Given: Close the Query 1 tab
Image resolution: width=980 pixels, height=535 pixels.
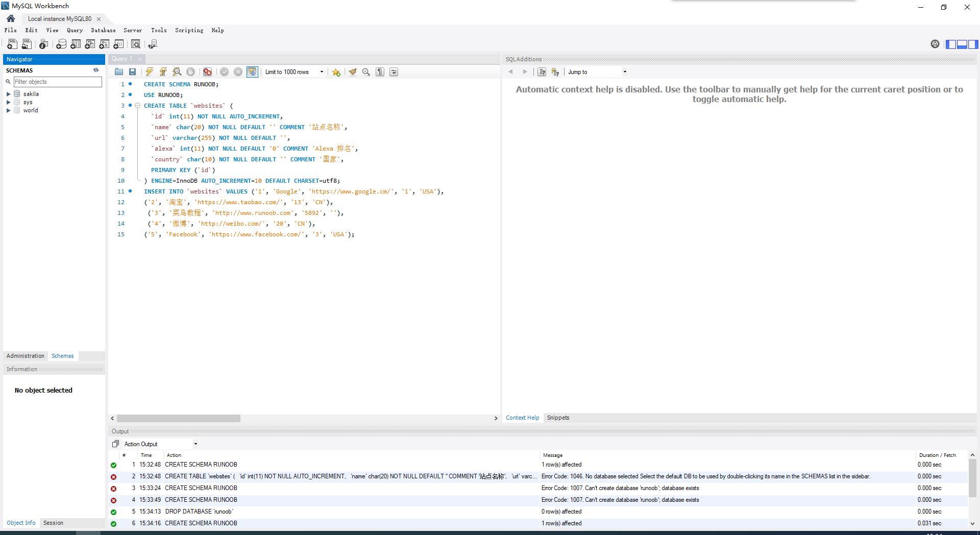Looking at the screenshot, I should pyautogui.click(x=140, y=59).
